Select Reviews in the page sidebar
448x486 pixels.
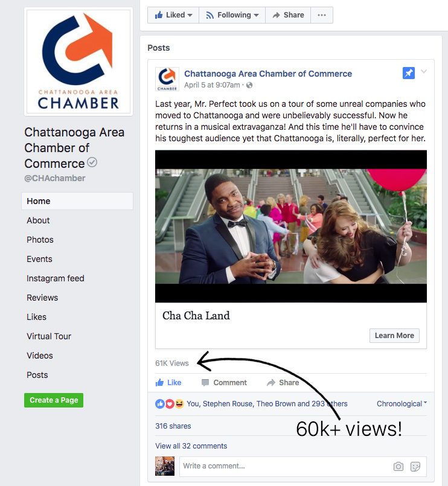(x=42, y=298)
